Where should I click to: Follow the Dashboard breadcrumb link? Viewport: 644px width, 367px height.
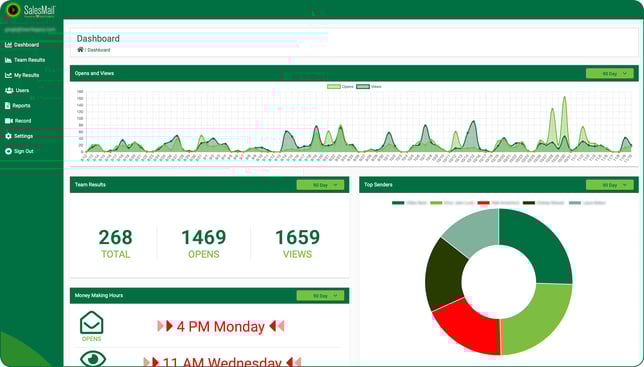[x=99, y=50]
